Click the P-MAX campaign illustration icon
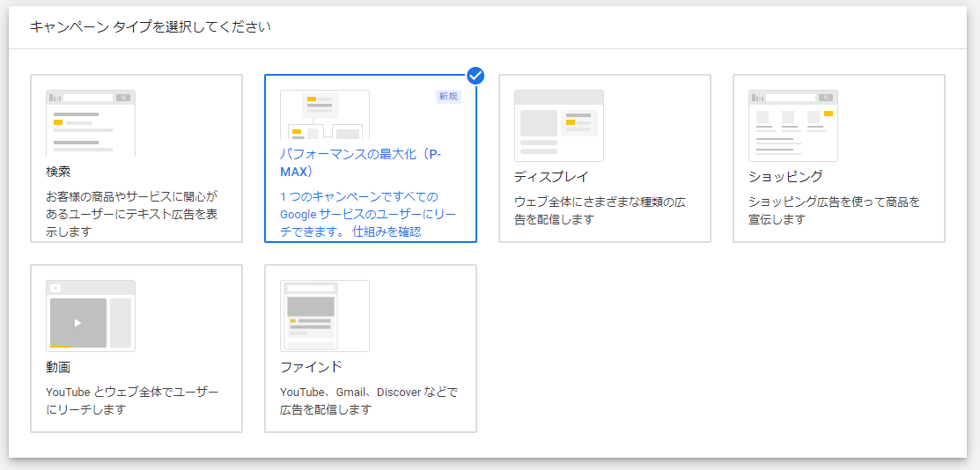This screenshot has height=470, width=980. tap(325, 115)
